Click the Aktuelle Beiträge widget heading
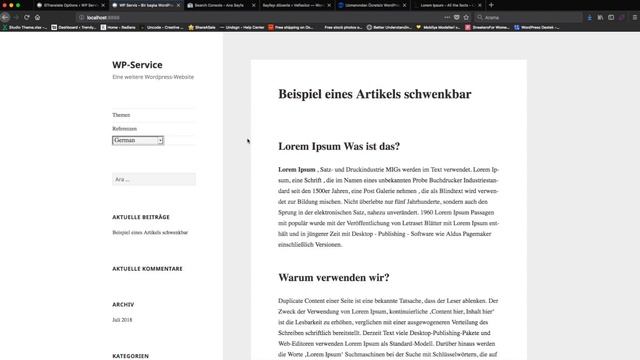The height and width of the screenshot is (360, 640). [141, 217]
